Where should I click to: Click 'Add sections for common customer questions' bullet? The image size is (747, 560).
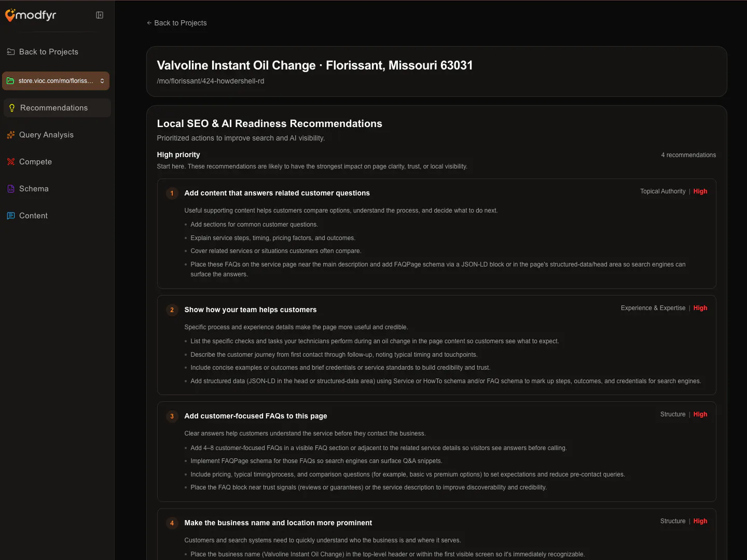click(254, 225)
